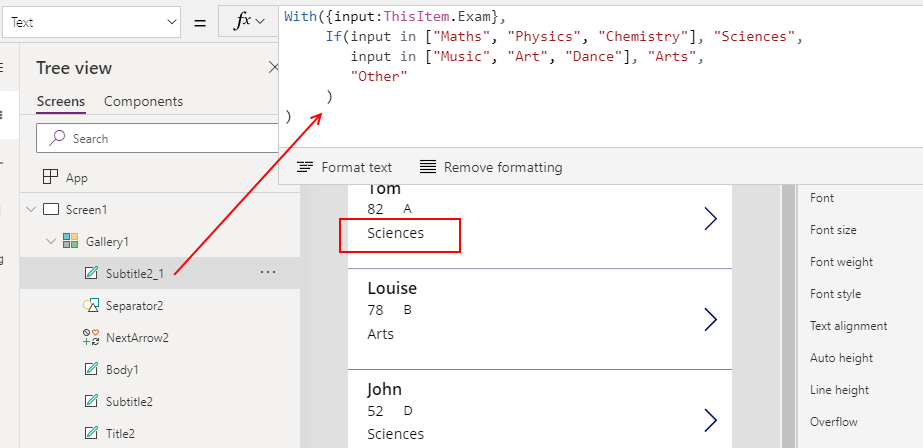This screenshot has height=448, width=923.
Task: Click the App icon in tree view
Action: pyautogui.click(x=50, y=177)
